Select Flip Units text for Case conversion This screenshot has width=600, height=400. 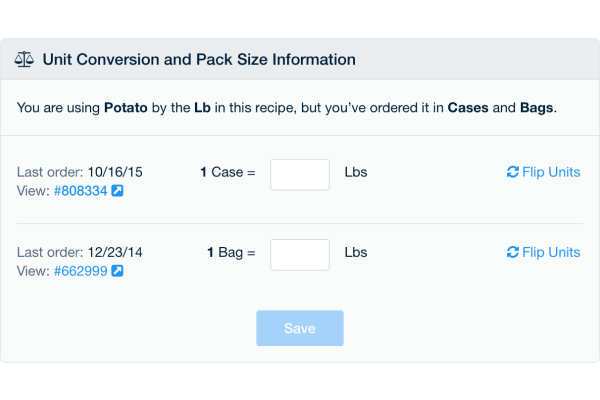click(551, 172)
